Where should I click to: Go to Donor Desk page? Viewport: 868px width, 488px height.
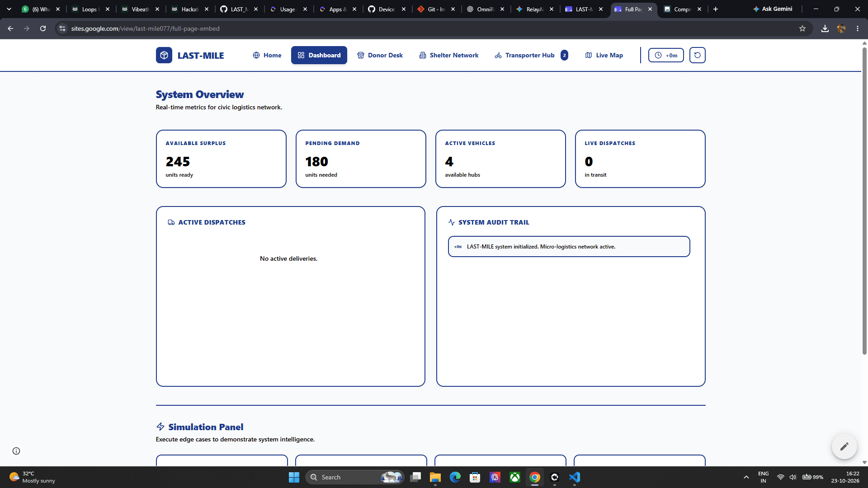click(380, 55)
